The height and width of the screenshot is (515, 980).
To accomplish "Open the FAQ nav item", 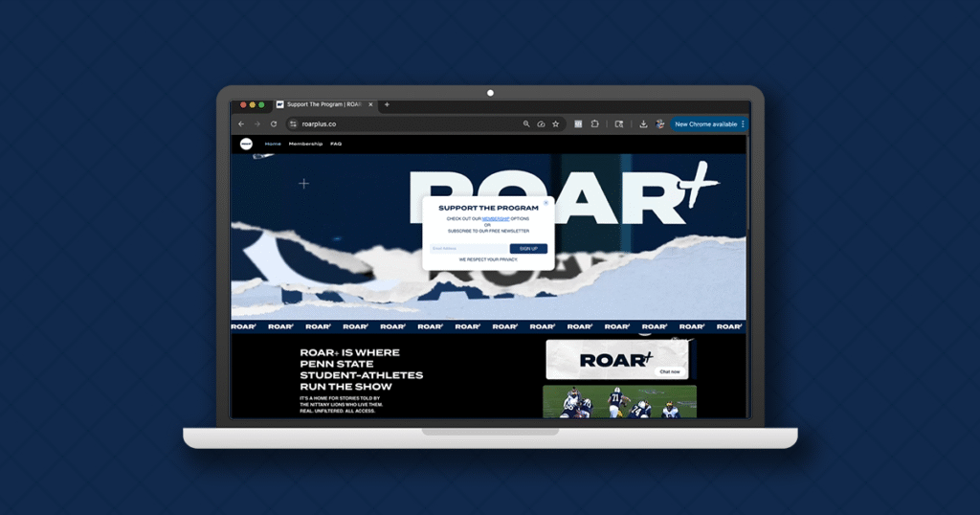I will [x=336, y=144].
